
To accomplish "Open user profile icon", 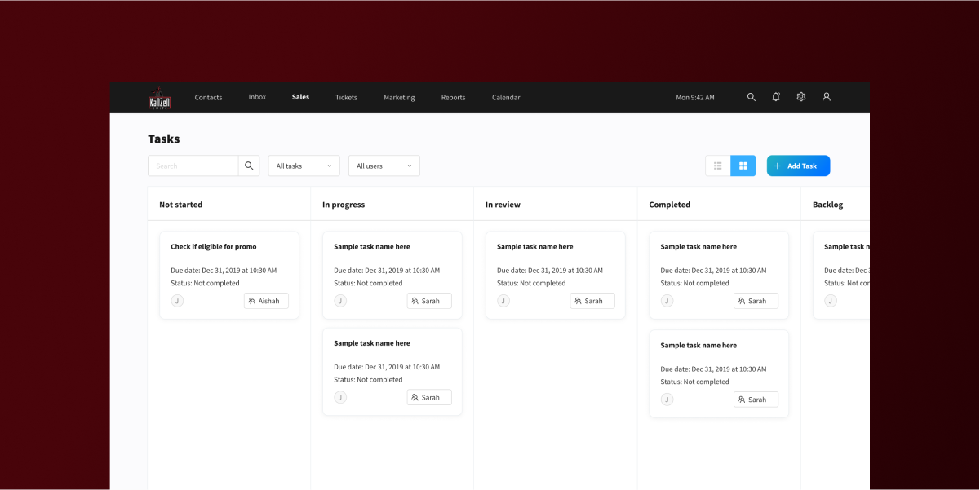I will [827, 97].
